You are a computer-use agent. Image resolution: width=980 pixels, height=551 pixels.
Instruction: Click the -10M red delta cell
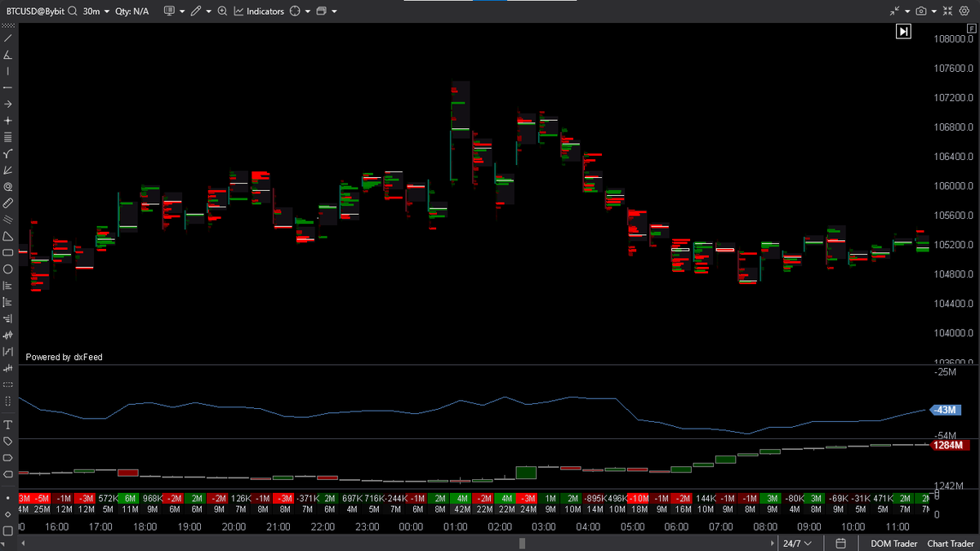639,498
